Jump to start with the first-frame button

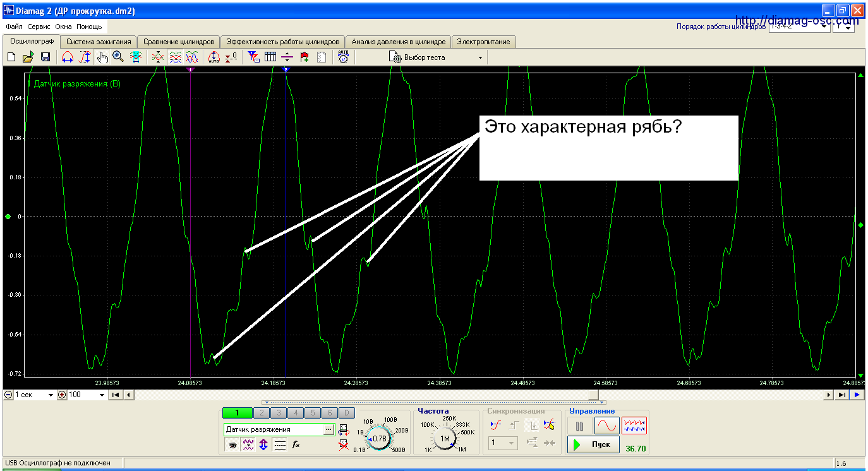[116, 395]
